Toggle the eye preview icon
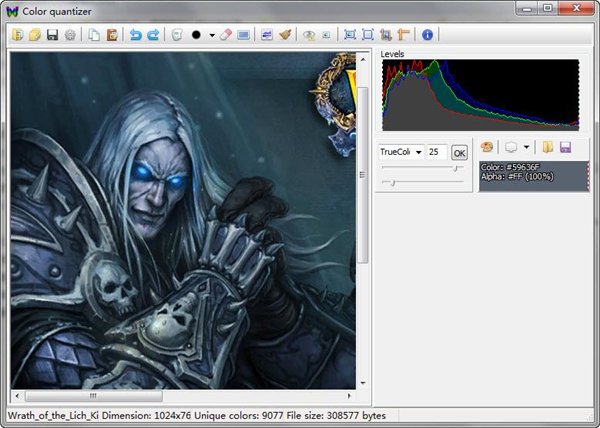The width and height of the screenshot is (600, 428). pos(309,34)
